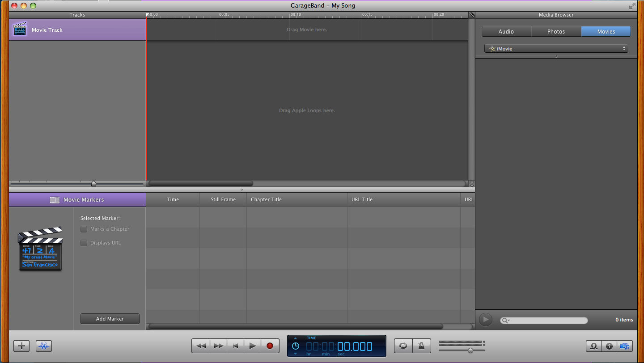Screen dimensions: 644x363
Task: Click the Movie Markers header
Action: point(77,199)
